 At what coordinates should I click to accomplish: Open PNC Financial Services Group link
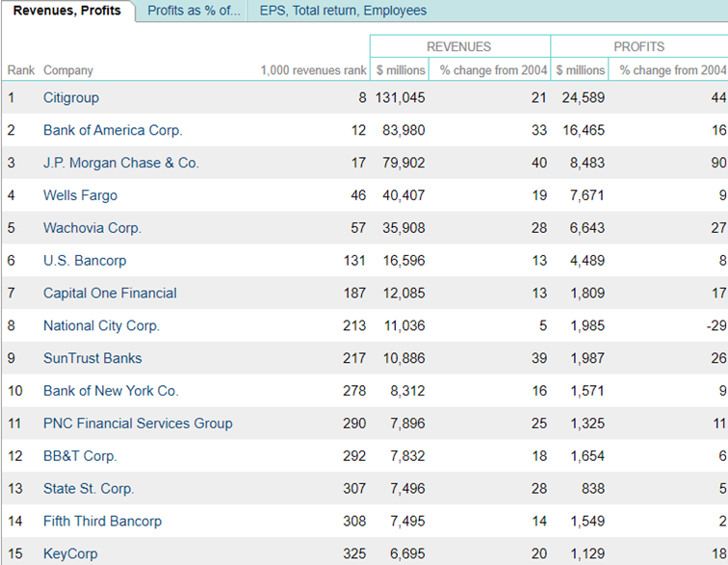click(138, 424)
